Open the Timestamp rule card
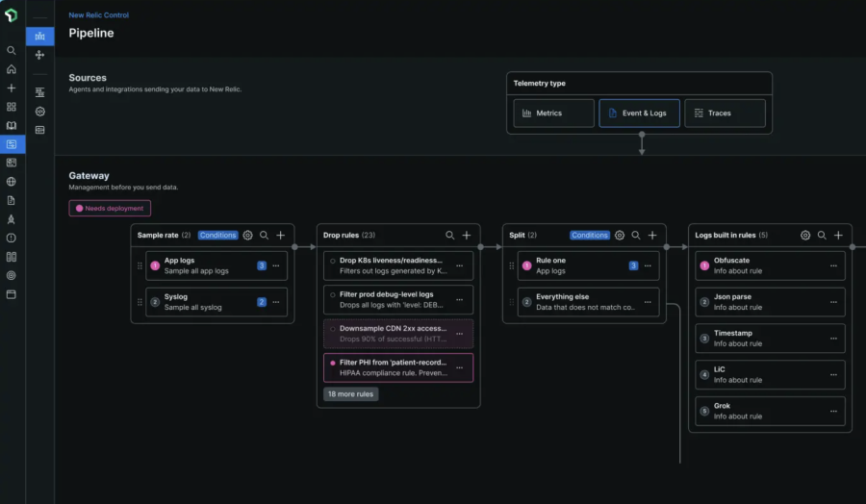This screenshot has width=866, height=504. click(x=770, y=339)
